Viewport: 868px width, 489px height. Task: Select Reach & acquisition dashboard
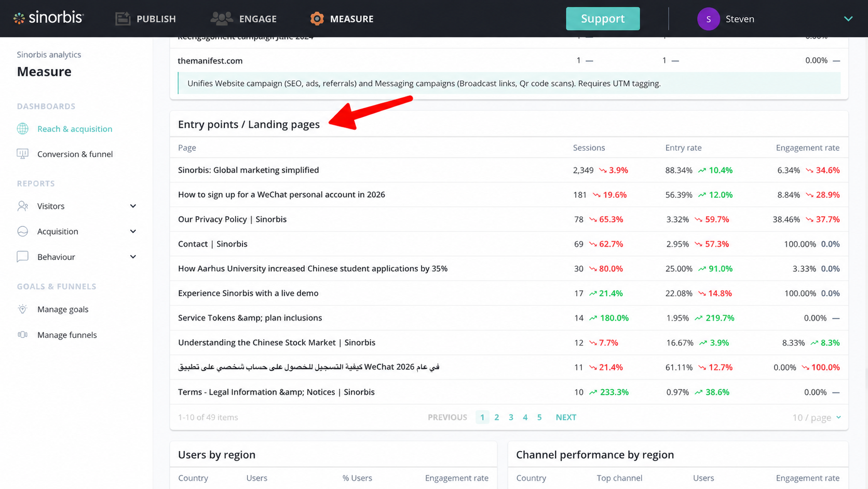pyautogui.click(x=75, y=129)
